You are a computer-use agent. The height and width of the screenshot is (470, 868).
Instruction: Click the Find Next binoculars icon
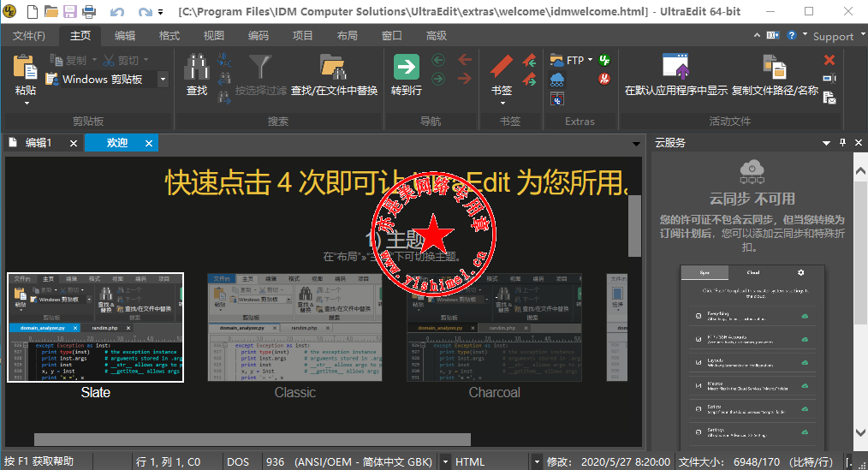pyautogui.click(x=224, y=98)
